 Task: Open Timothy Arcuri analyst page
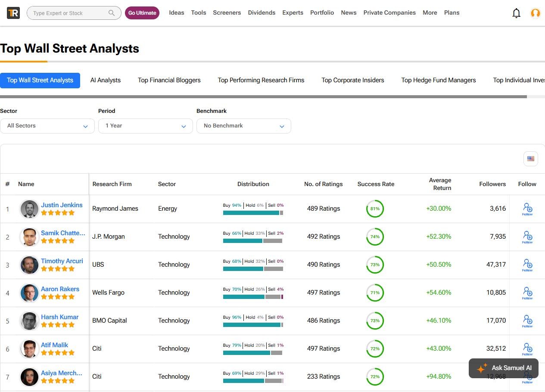coord(62,261)
